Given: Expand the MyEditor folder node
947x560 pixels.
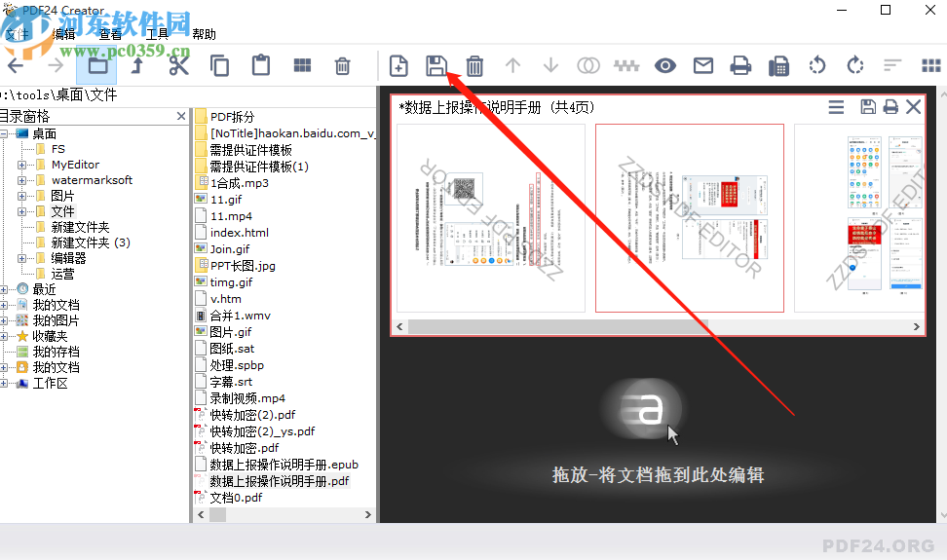Looking at the screenshot, I should click(21, 165).
